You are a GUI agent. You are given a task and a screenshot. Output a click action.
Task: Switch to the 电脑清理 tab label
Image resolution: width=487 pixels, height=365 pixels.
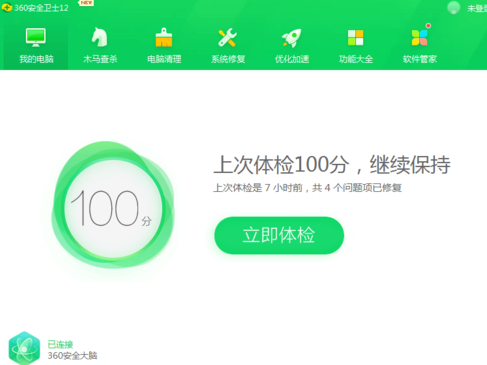point(164,59)
